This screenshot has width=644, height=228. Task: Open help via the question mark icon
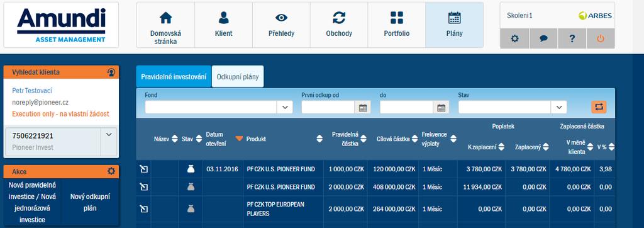pos(572,38)
